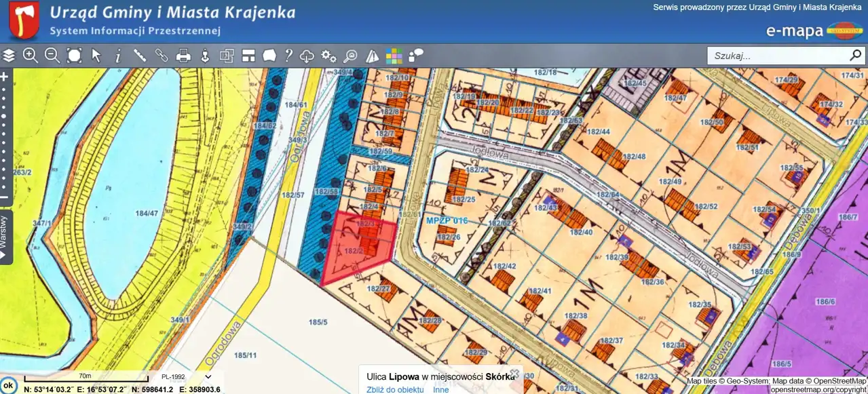Open the settings gears icon

(328, 56)
